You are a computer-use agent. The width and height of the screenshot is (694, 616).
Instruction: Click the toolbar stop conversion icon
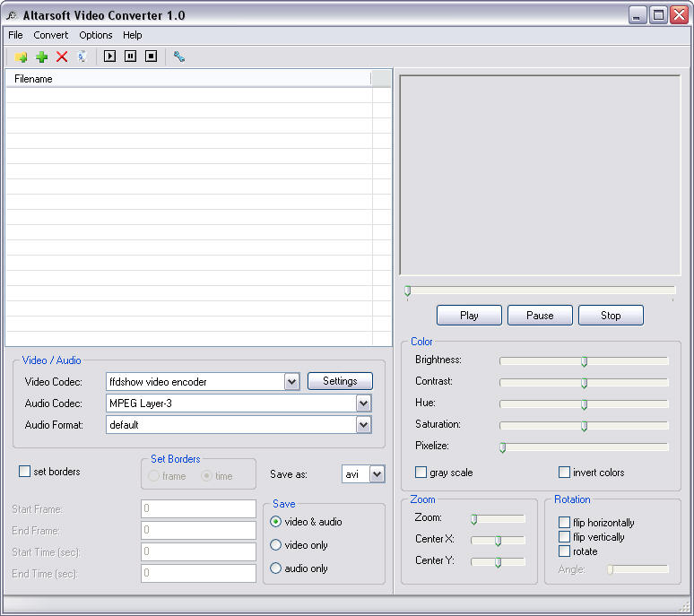coord(151,56)
